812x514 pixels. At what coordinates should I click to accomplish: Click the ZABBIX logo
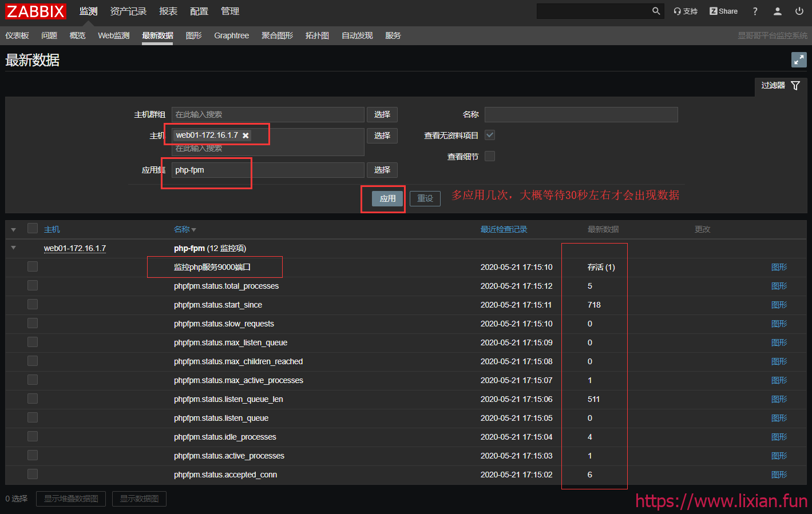point(35,11)
